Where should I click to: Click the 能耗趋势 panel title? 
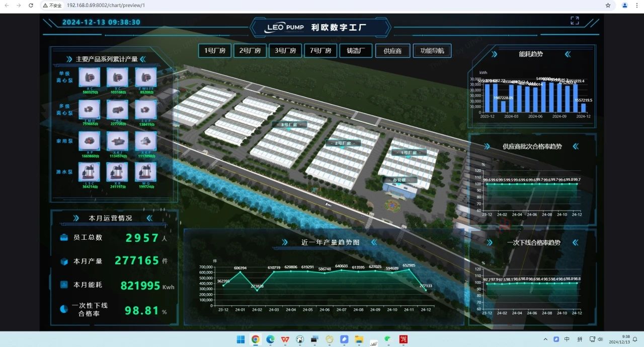coord(531,54)
